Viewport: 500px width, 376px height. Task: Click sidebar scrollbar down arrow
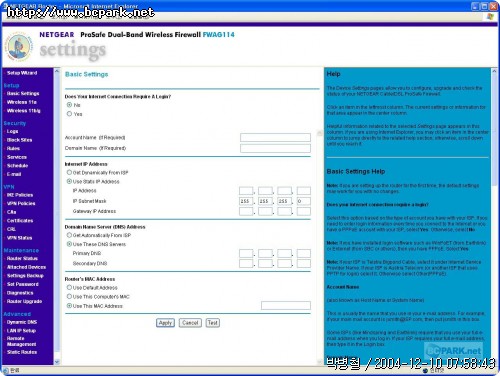(x=57, y=361)
